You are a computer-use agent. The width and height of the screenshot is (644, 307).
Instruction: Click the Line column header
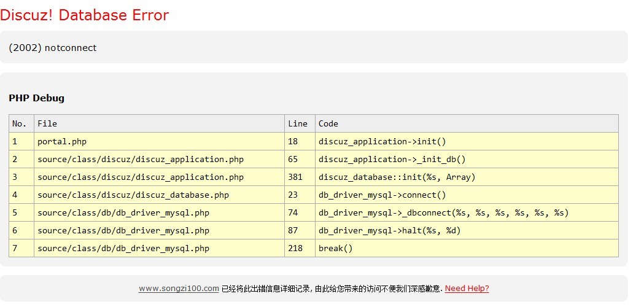[300, 123]
